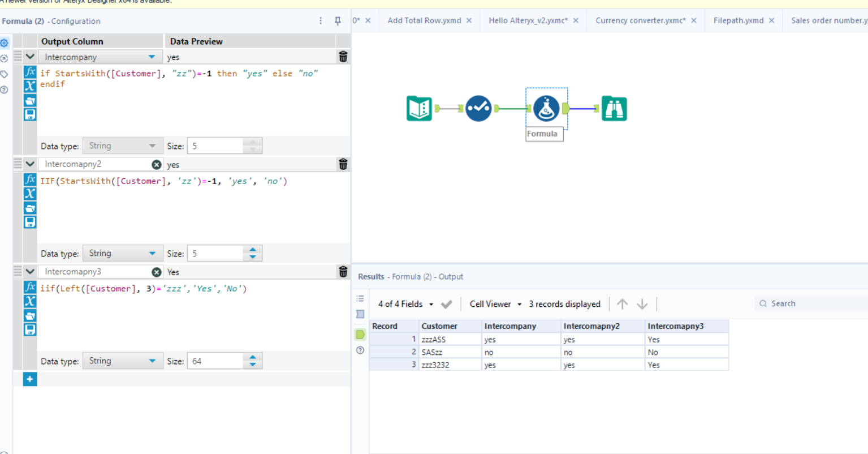
Task: Switch to Add Total Row.yxmd tab
Action: 424,20
